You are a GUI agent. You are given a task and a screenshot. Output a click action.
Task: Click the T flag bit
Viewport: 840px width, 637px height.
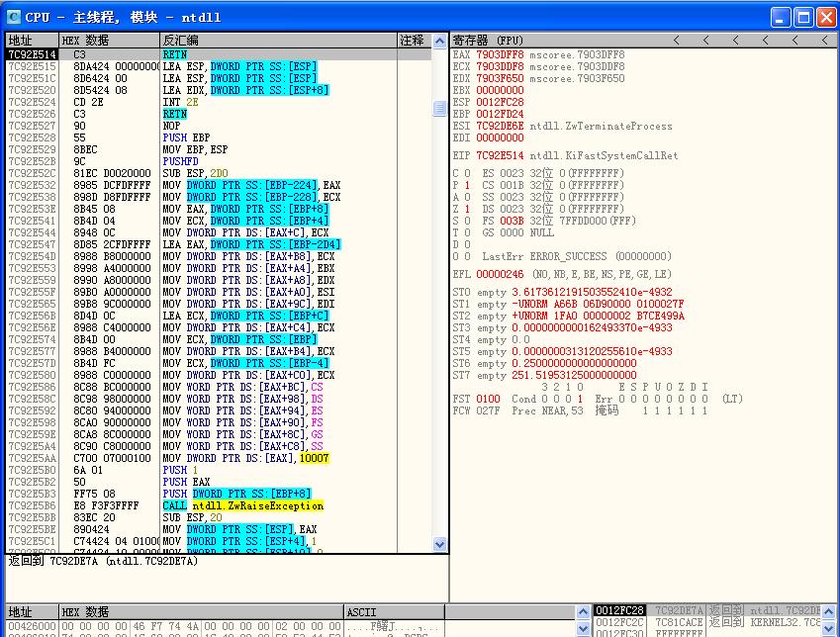click(x=467, y=232)
